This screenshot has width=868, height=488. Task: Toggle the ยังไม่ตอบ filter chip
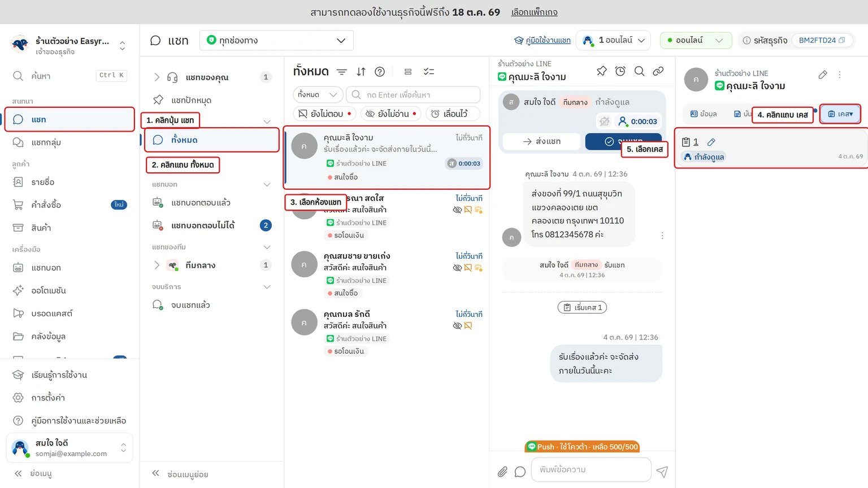pyautogui.click(x=324, y=114)
